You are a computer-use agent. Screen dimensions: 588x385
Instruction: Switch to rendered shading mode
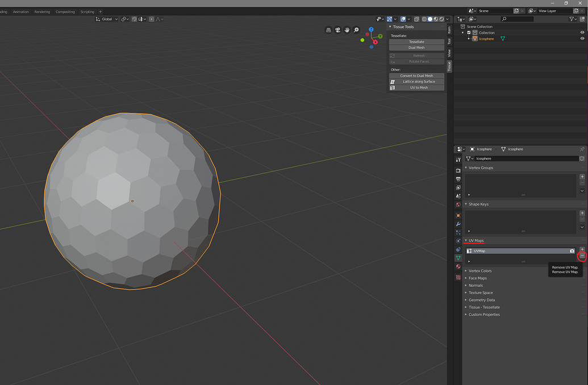442,19
